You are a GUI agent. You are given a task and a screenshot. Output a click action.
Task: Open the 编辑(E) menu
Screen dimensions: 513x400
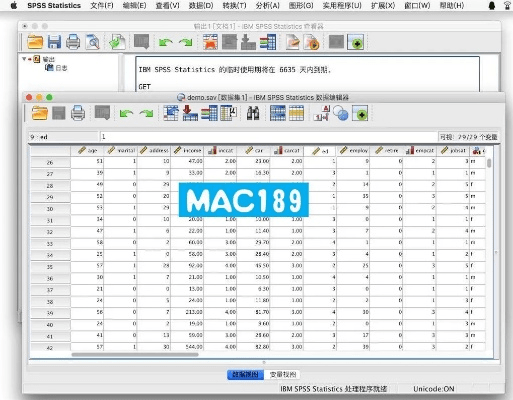click(x=134, y=5)
